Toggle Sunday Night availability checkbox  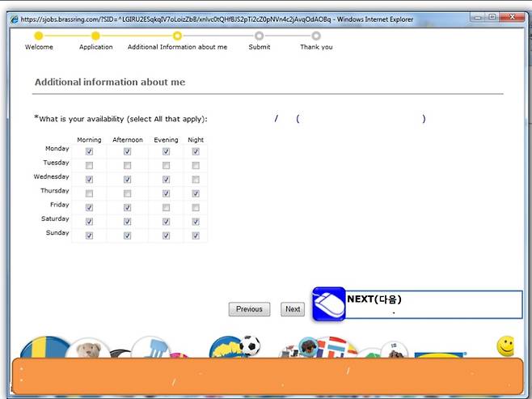click(x=196, y=236)
